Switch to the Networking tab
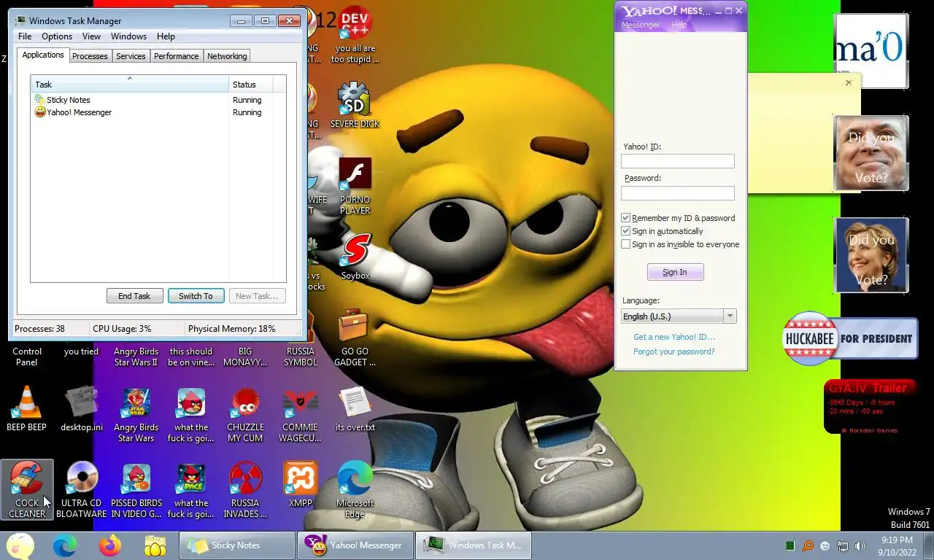934x560 pixels. tap(227, 56)
